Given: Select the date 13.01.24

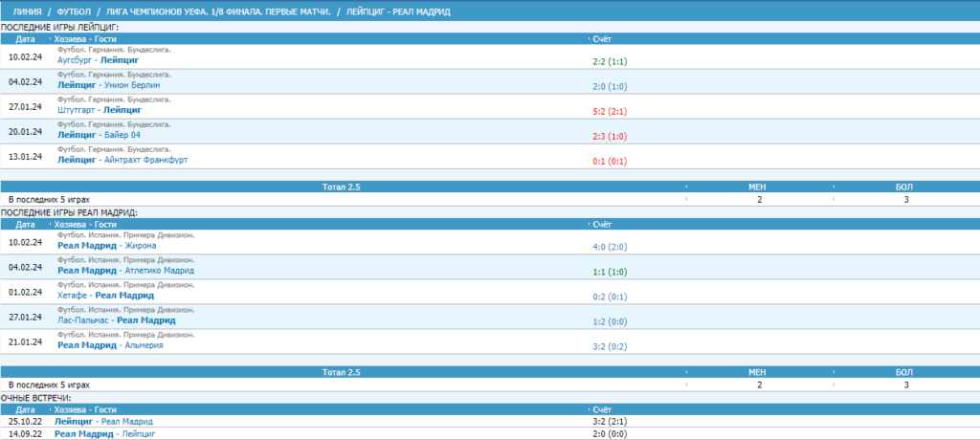Looking at the screenshot, I should [26, 156].
